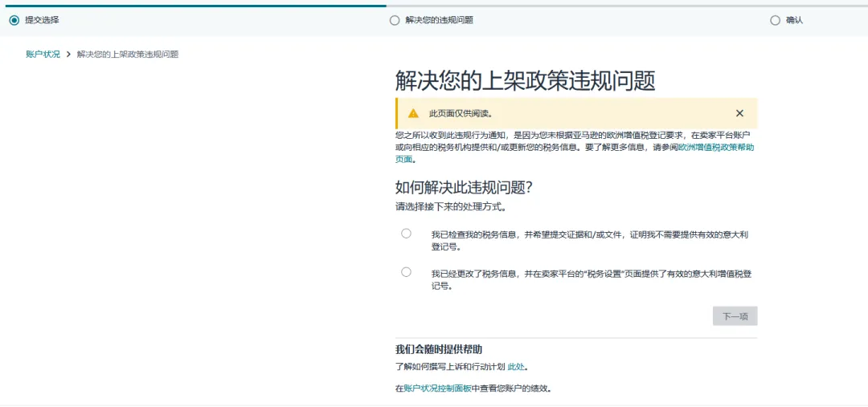Click the breadcrumb chevron separator
The height and width of the screenshot is (407, 868).
68,55
